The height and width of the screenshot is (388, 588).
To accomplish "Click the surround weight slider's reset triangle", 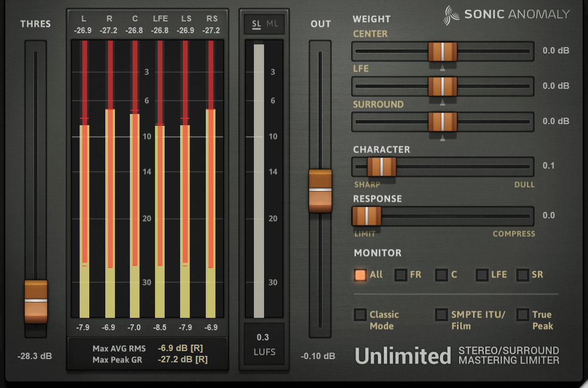I will point(443,138).
